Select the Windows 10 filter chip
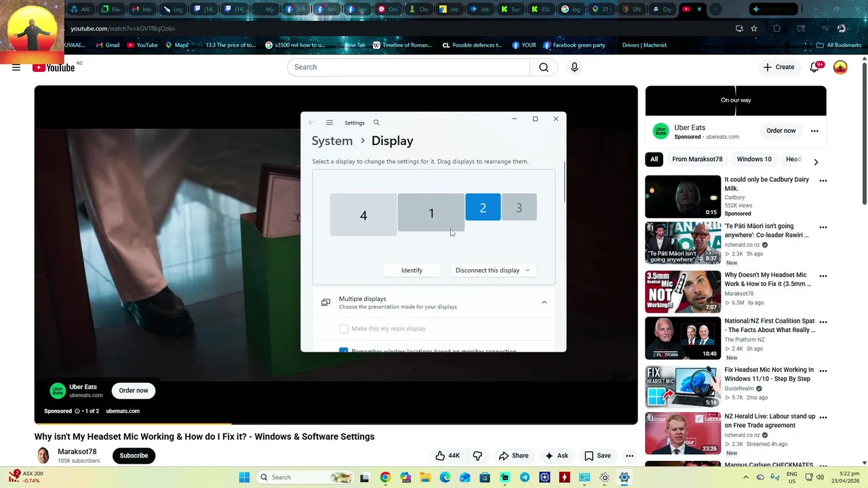This screenshot has height=488, width=868. [x=754, y=159]
